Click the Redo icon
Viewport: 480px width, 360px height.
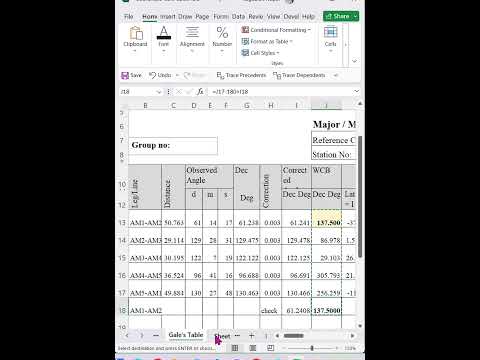[x=187, y=75]
